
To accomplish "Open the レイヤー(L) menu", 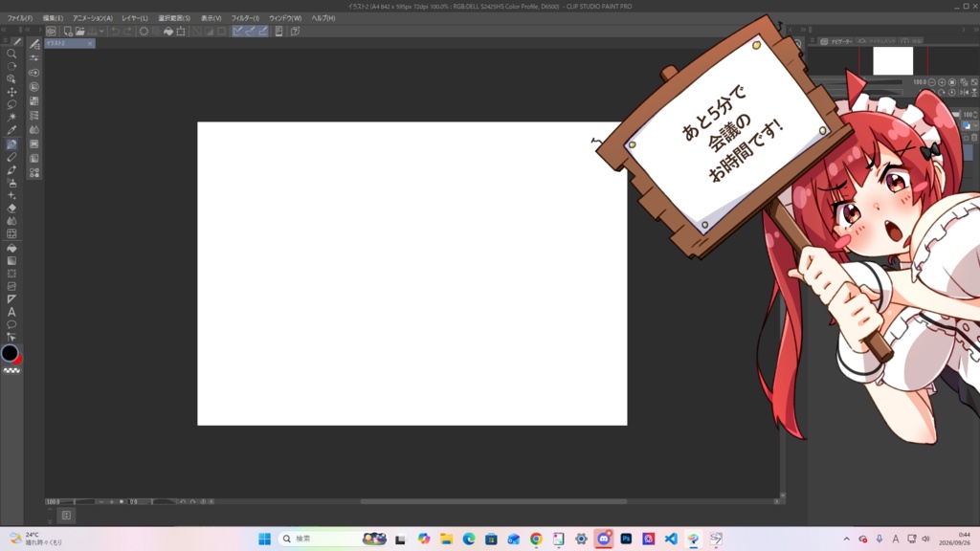I will [x=135, y=18].
